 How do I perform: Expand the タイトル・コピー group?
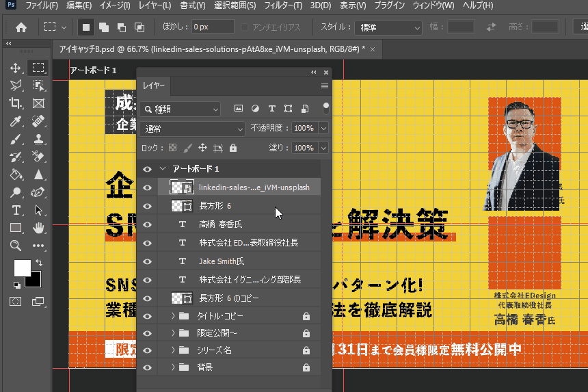[173, 316]
